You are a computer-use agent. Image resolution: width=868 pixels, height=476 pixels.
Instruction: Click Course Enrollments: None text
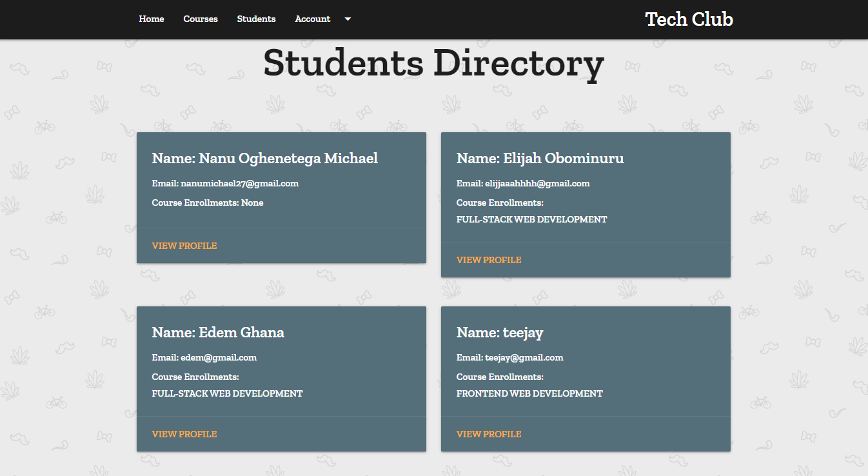click(208, 203)
